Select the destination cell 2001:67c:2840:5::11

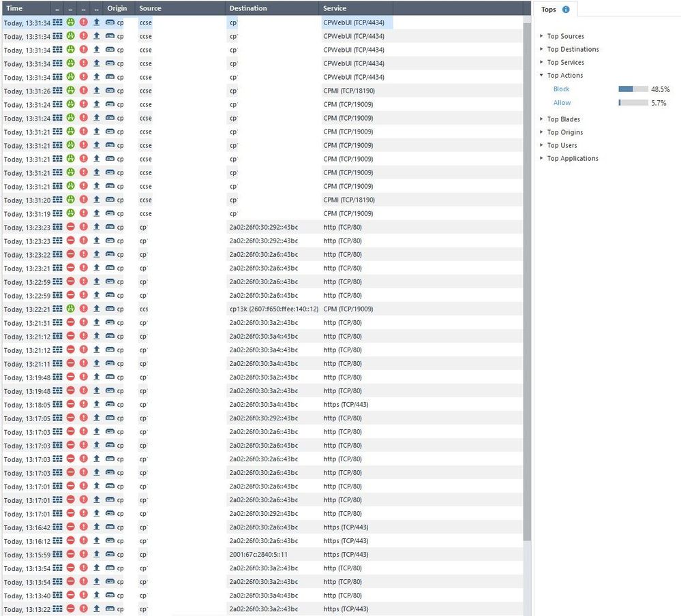pos(258,555)
